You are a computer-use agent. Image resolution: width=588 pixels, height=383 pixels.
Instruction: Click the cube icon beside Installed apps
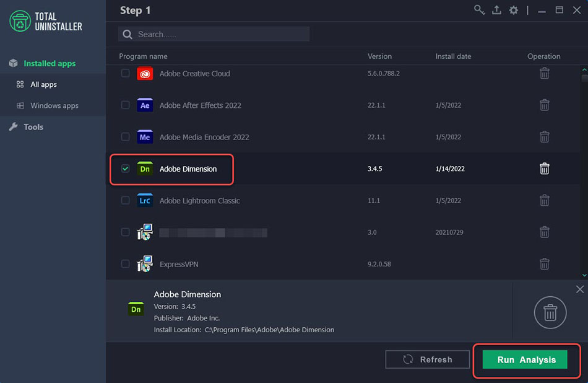point(14,63)
